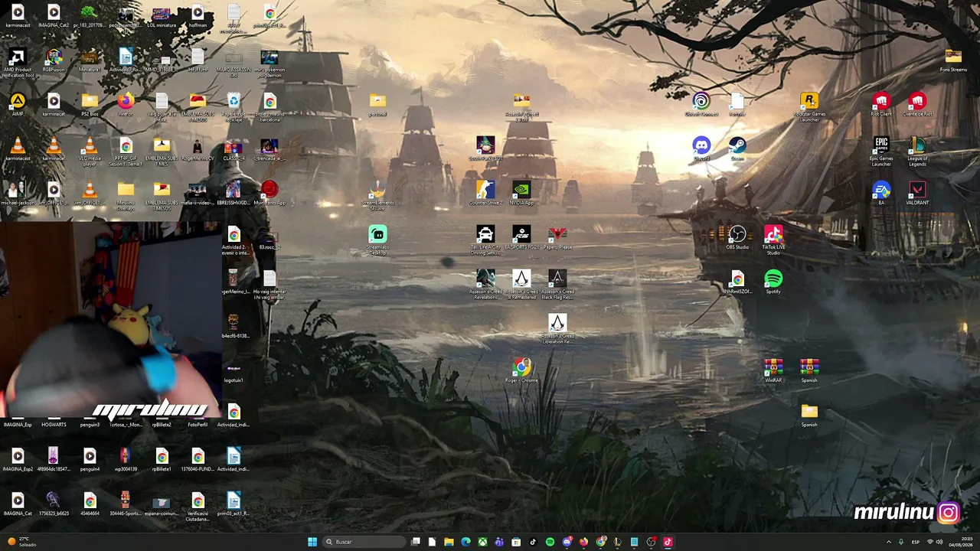This screenshot has width=980, height=551.
Task: Open the Riot Client shortcut
Action: 881,104
